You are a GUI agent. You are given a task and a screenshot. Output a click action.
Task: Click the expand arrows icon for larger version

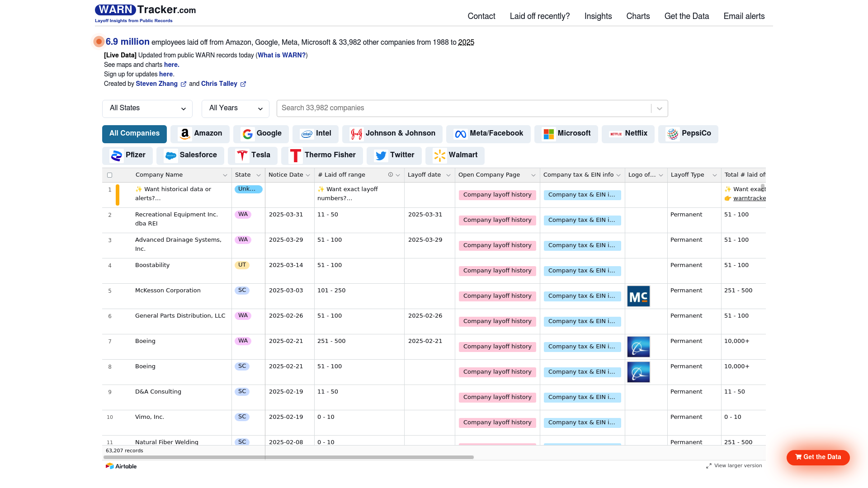coord(709,466)
